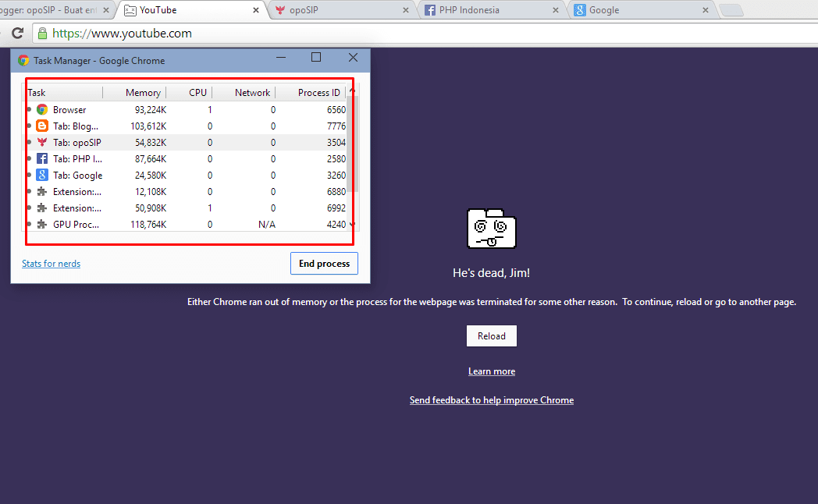Close the opoSIP tab
818x504 pixels.
[406, 10]
